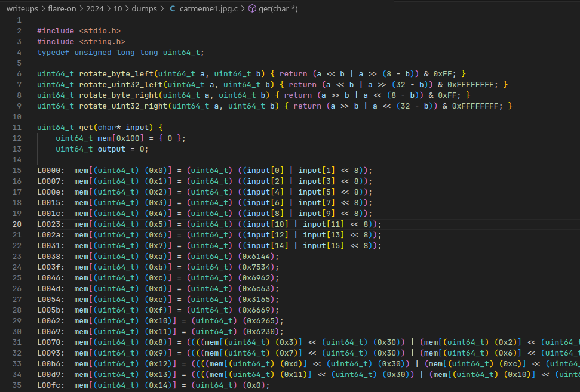Expand the chevron after catmeme1.jpg.c breadcrumb
This screenshot has width=580, height=392.
pyautogui.click(x=243, y=8)
